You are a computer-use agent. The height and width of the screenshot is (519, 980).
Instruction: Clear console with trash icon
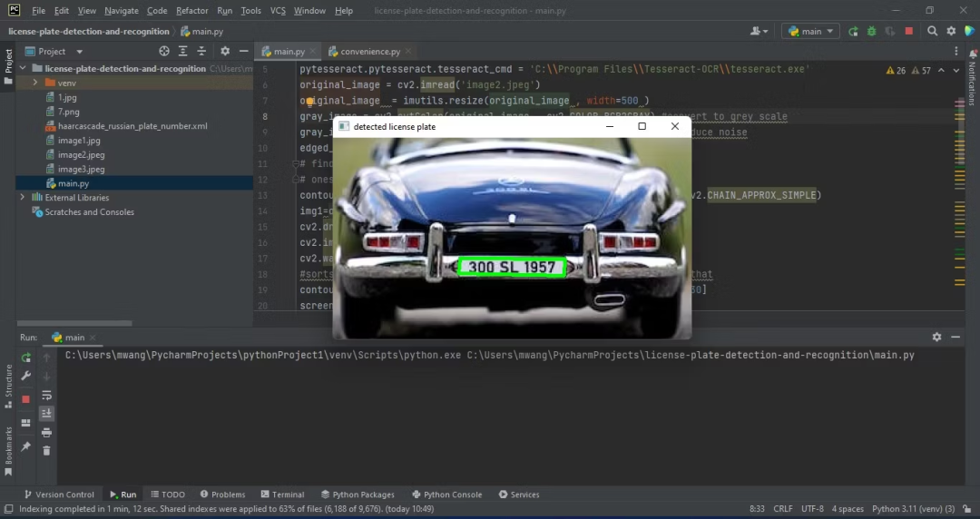point(46,450)
